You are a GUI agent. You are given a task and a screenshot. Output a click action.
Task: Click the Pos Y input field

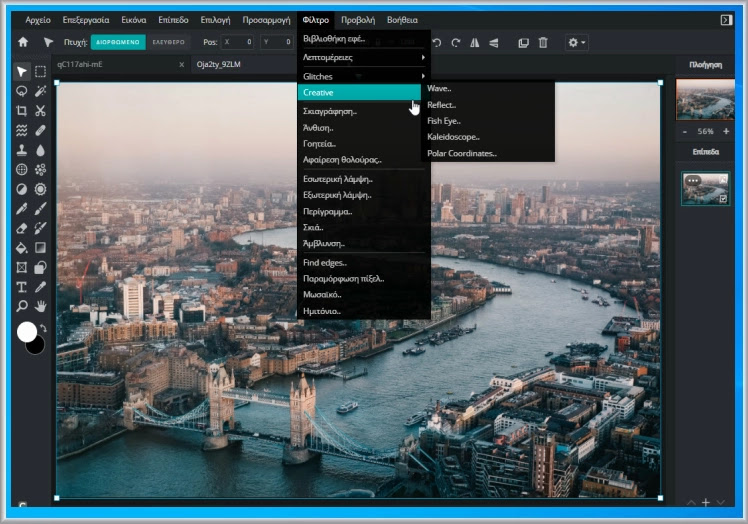click(x=277, y=42)
